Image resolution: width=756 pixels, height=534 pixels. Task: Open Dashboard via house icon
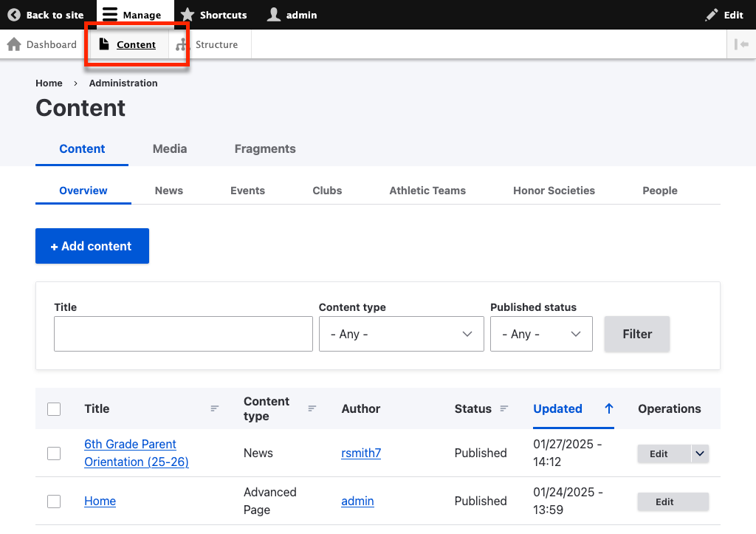coord(14,44)
